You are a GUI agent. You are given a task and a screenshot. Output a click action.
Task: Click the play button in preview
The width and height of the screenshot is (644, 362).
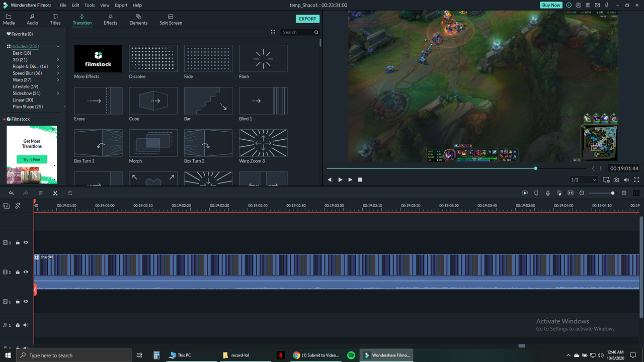tap(350, 179)
